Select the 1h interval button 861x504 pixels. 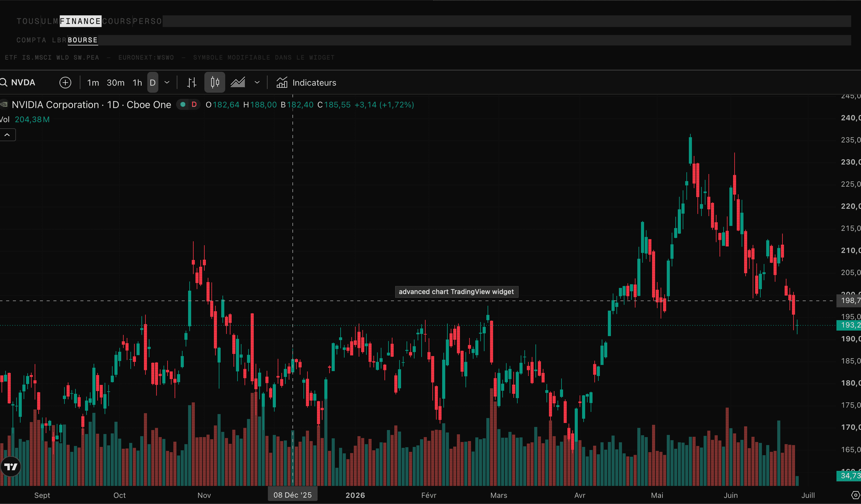click(137, 82)
